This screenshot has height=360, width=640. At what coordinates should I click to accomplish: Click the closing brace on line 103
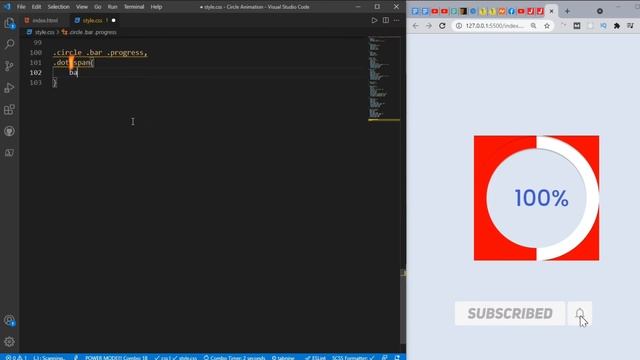(x=55, y=83)
